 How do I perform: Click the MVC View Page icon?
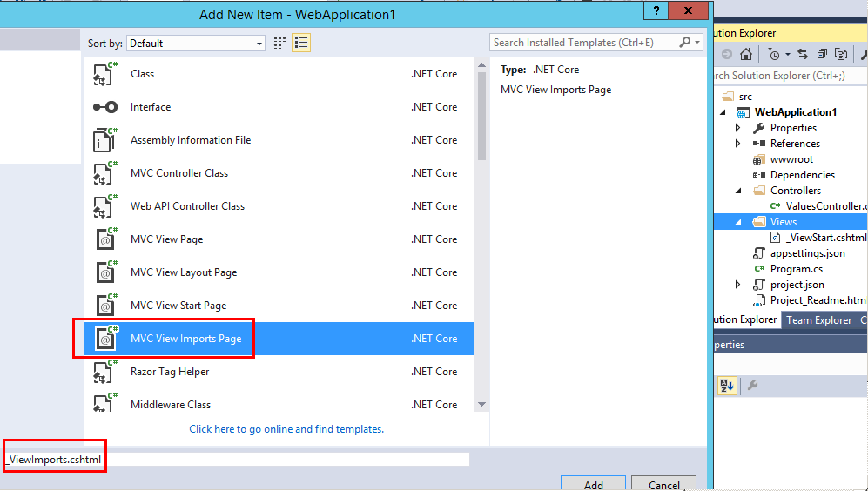pos(106,239)
